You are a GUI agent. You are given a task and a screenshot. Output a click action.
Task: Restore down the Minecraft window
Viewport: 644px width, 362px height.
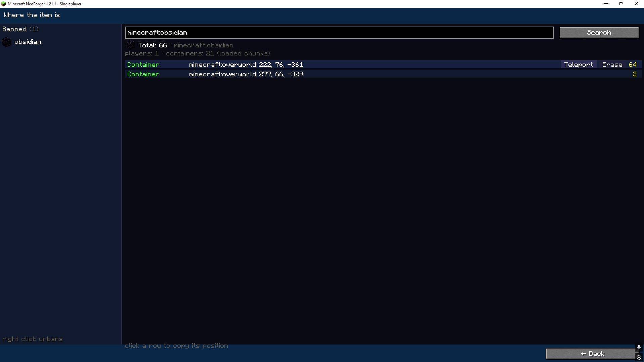pos(621,4)
